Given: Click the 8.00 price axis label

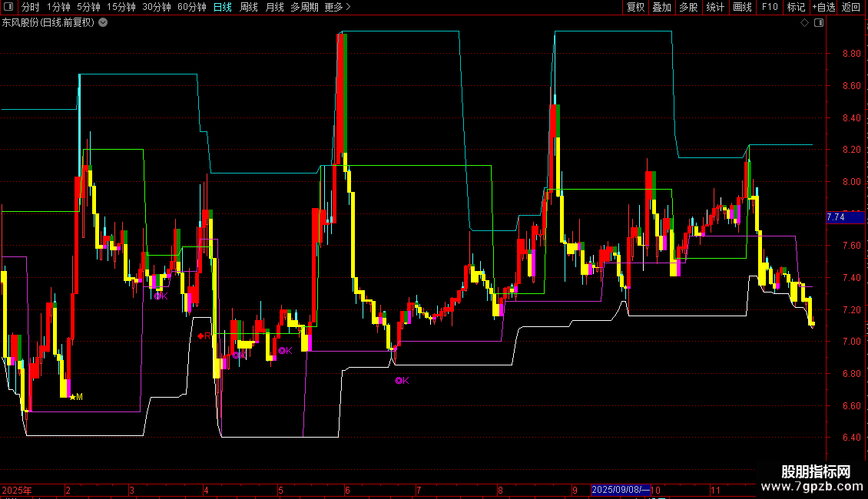Looking at the screenshot, I should [851, 181].
